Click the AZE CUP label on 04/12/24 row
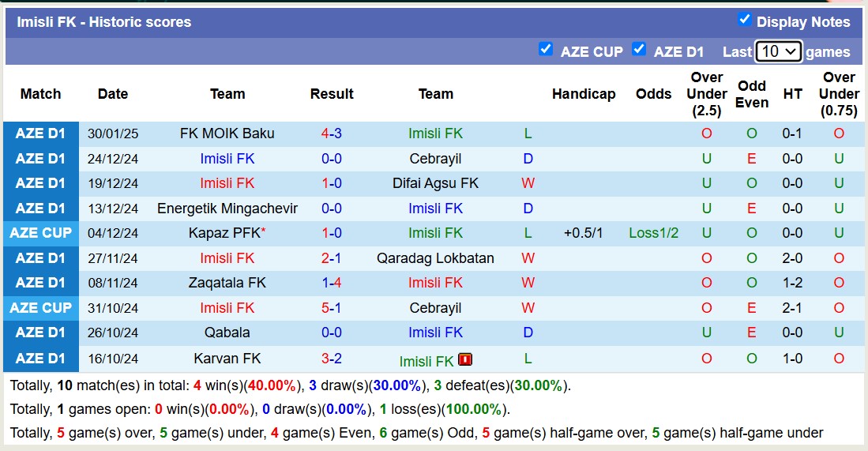 click(x=40, y=233)
